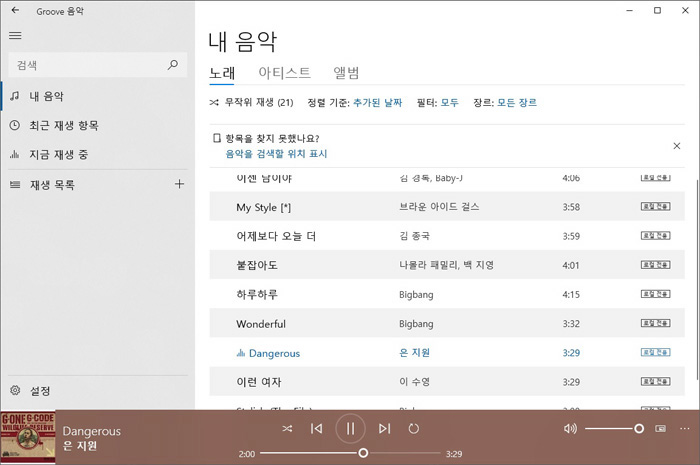Click duration 4:01 on 붙잡아도 row
The height and width of the screenshot is (465, 700).
pos(571,266)
